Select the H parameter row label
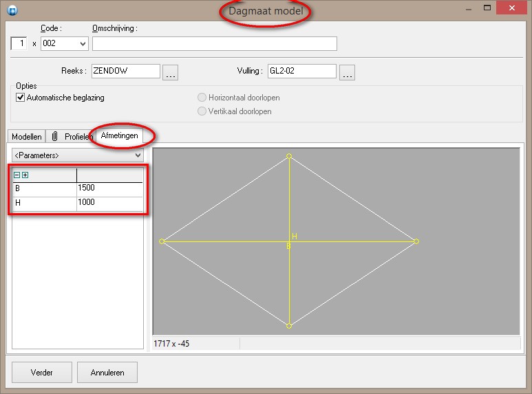The height and width of the screenshot is (394, 532). click(x=45, y=203)
